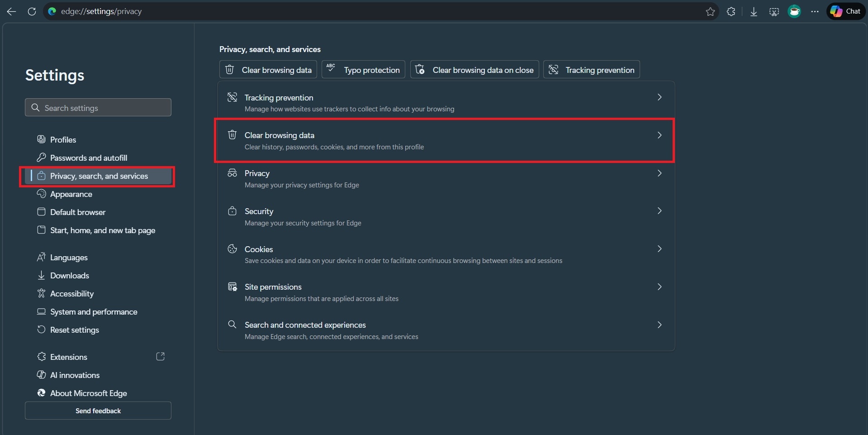Click the Typo protection quick button
868x435 pixels.
click(x=363, y=69)
